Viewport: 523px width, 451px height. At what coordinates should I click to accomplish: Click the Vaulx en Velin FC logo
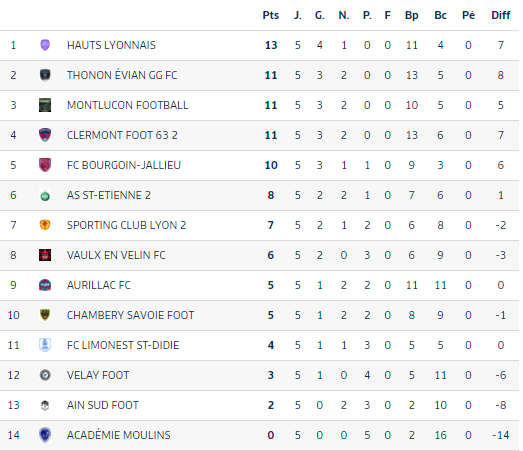tap(45, 255)
